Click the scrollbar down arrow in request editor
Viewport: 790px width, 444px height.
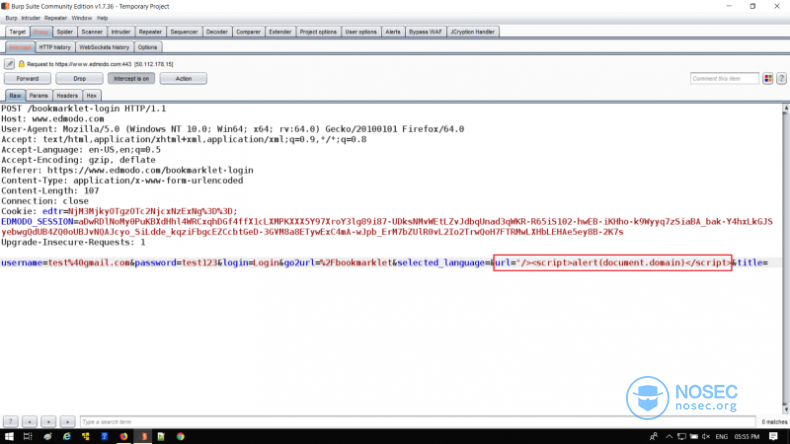[x=785, y=410]
